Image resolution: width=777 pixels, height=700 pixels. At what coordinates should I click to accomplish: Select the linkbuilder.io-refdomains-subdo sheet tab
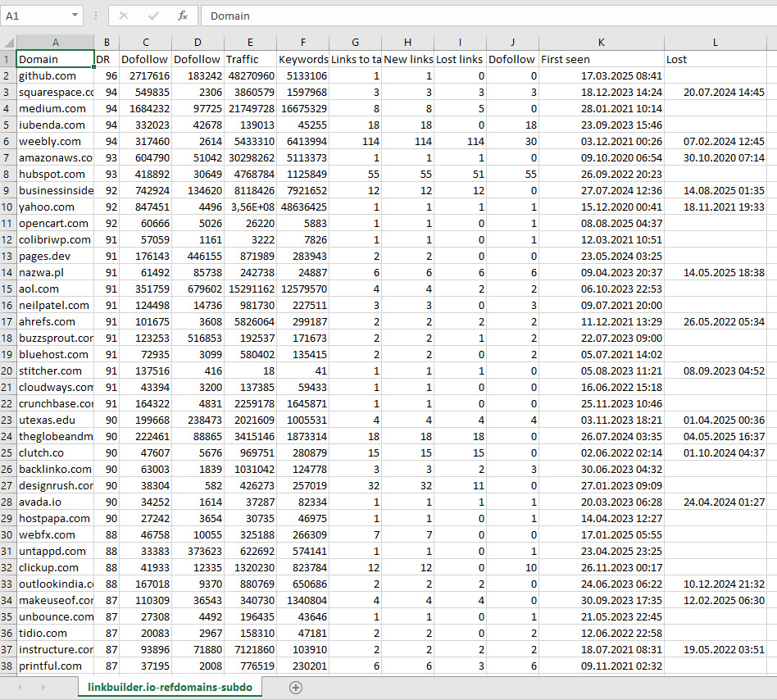[170, 687]
